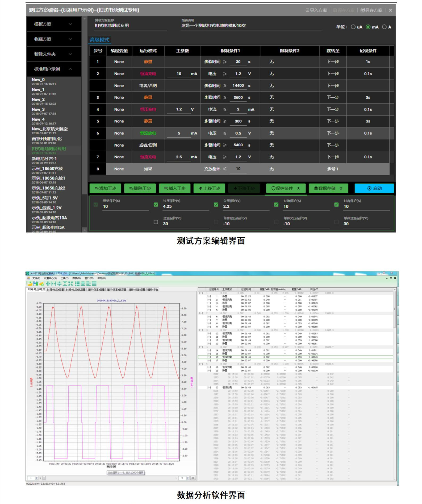Enable the 过温保护(°C) checkbox
Viewport: 422px width, 504px height.
pyautogui.click(x=156, y=222)
